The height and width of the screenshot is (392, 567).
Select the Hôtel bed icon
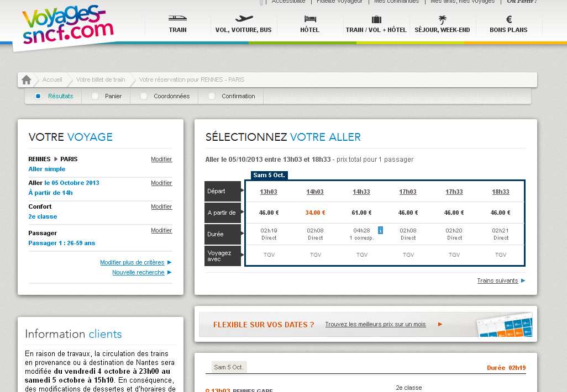[309, 19]
